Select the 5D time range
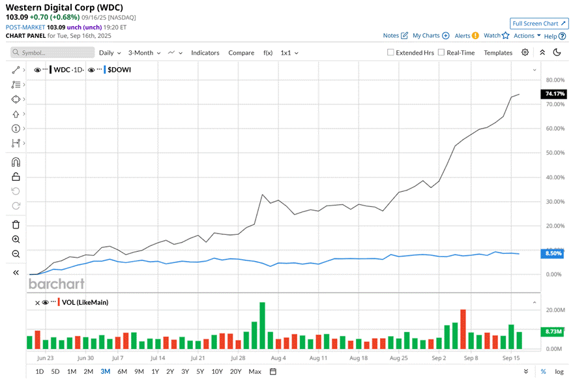The height and width of the screenshot is (385, 588). click(55, 371)
